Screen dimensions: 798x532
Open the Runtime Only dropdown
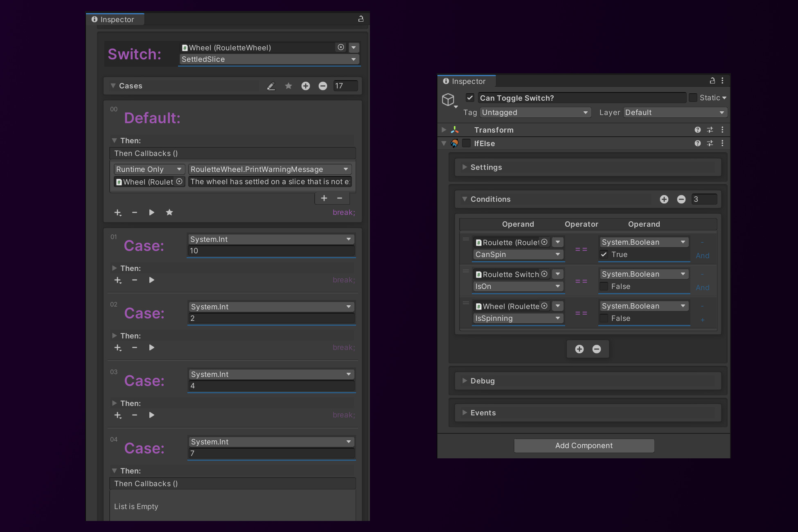coord(149,169)
